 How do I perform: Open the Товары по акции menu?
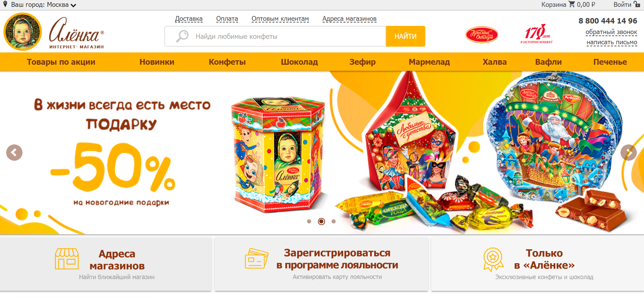click(x=61, y=62)
